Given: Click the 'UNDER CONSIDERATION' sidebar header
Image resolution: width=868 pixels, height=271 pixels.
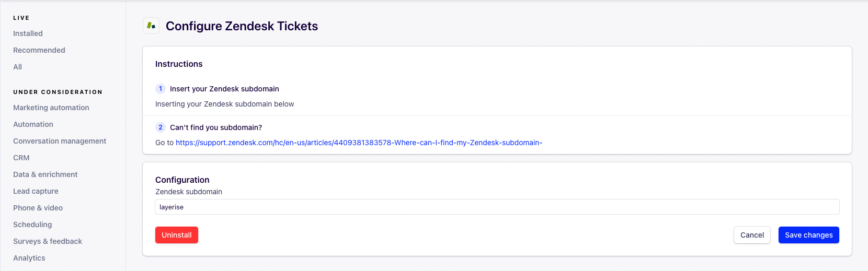Looking at the screenshot, I should coord(58,92).
